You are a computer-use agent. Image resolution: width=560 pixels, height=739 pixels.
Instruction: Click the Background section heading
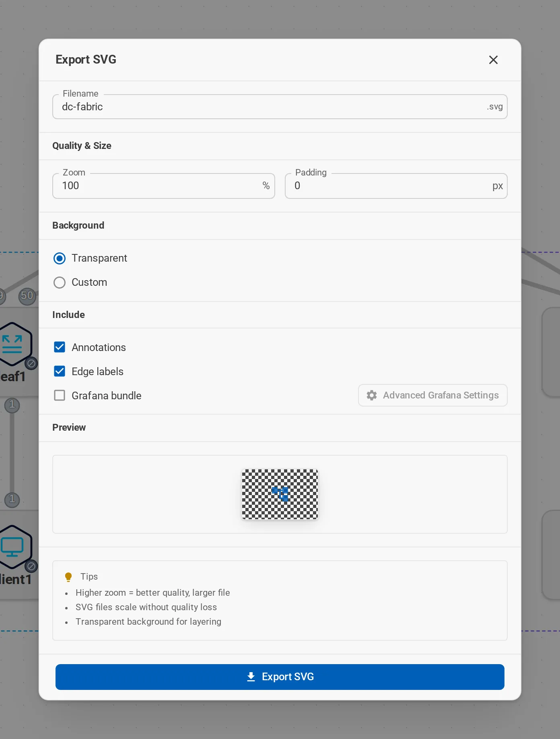[x=78, y=225]
